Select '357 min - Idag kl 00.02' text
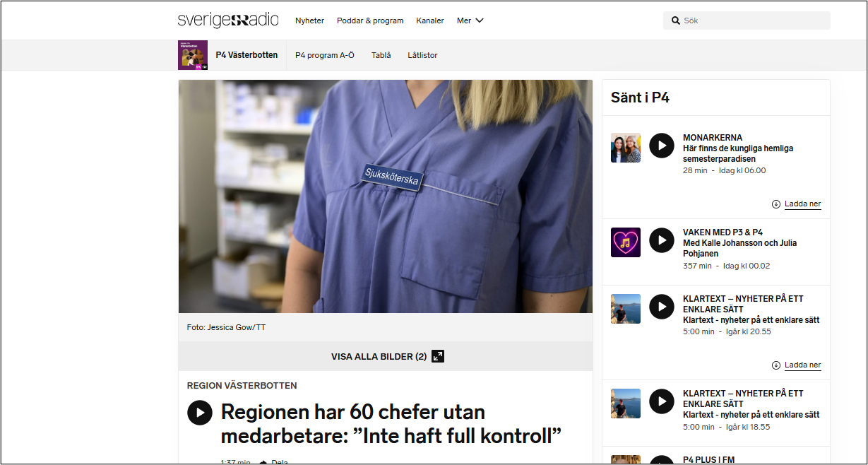This screenshot has height=465, width=868. (726, 266)
